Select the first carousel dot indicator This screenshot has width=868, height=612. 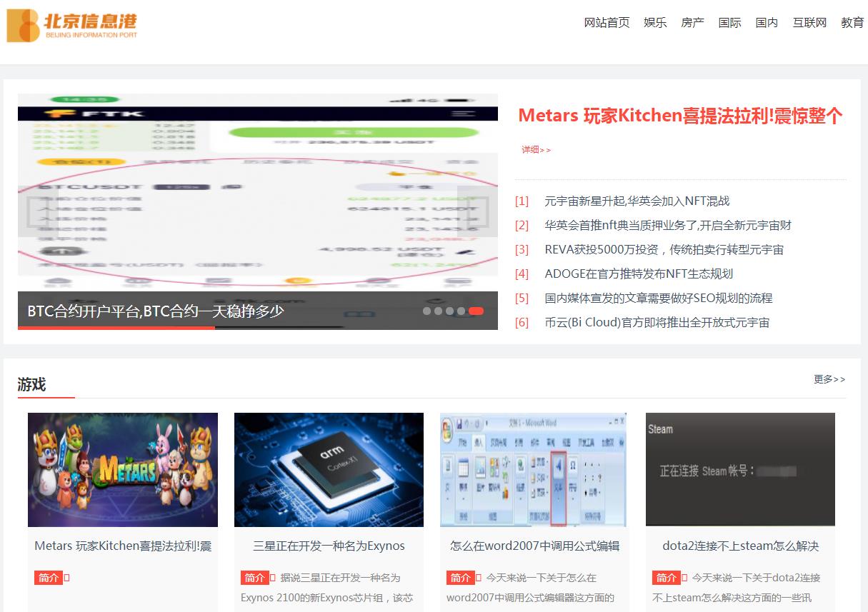427,311
